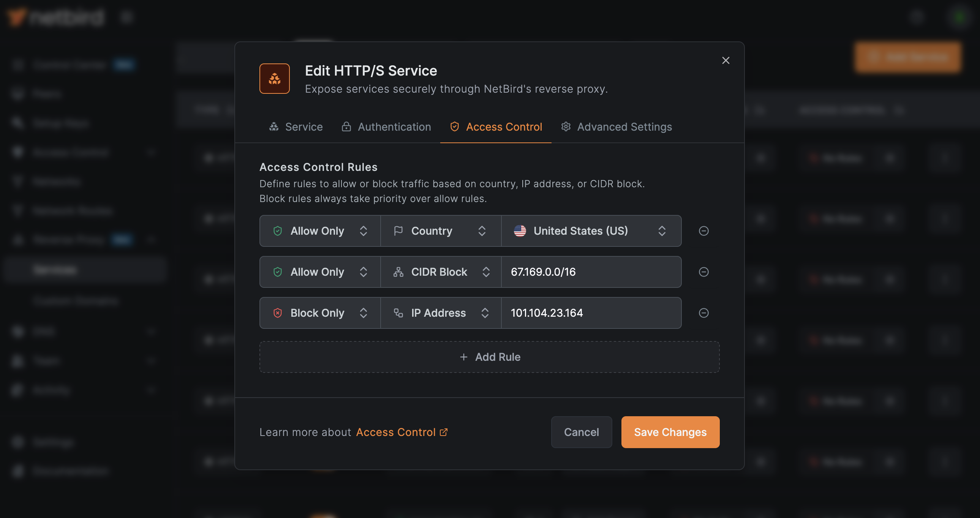Open the United States (US) country selector
The height and width of the screenshot is (518, 980).
tap(591, 231)
